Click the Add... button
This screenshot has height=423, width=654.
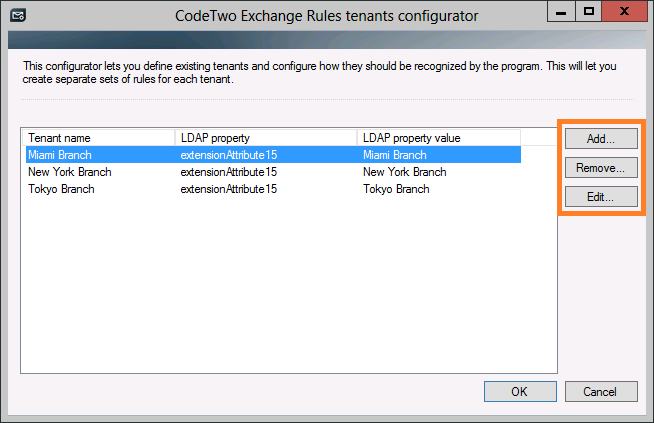(x=601, y=138)
